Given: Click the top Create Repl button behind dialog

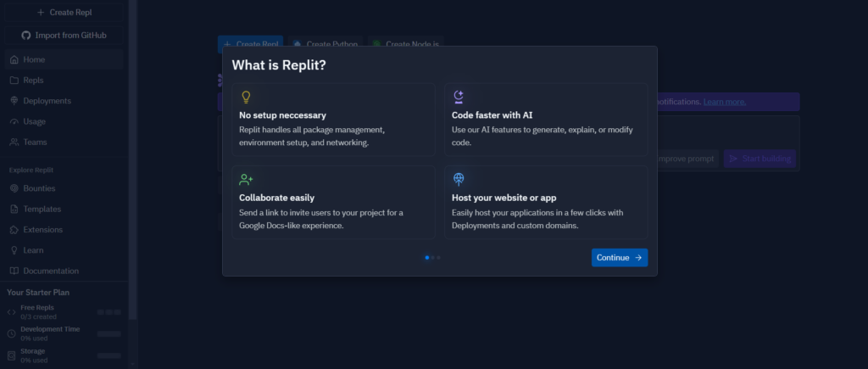Looking at the screenshot, I should pos(250,42).
